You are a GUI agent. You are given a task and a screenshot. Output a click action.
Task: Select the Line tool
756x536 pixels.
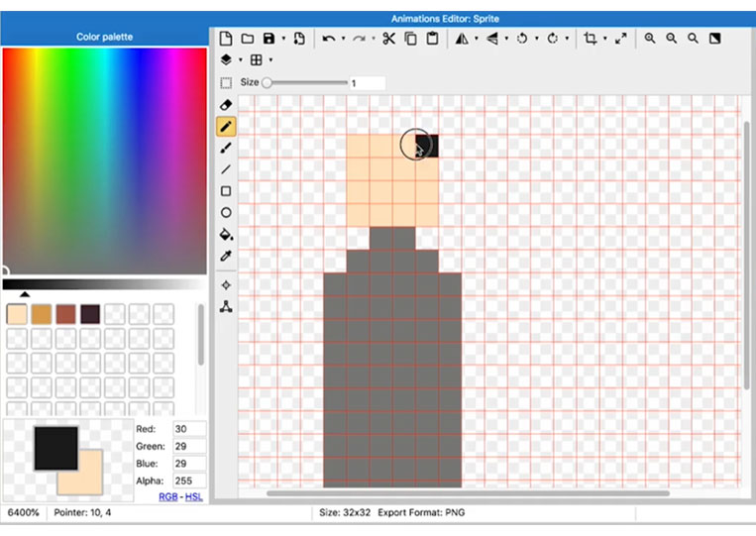click(226, 169)
